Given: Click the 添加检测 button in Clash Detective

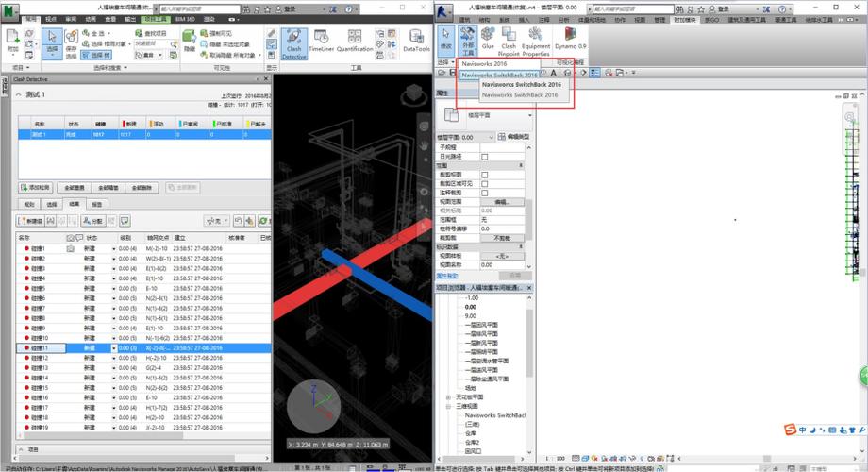Looking at the screenshot, I should (35, 188).
